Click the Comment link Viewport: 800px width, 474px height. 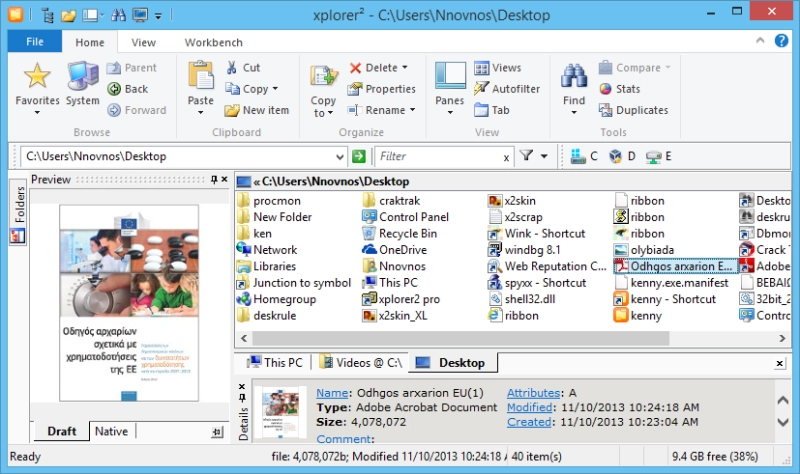click(343, 439)
